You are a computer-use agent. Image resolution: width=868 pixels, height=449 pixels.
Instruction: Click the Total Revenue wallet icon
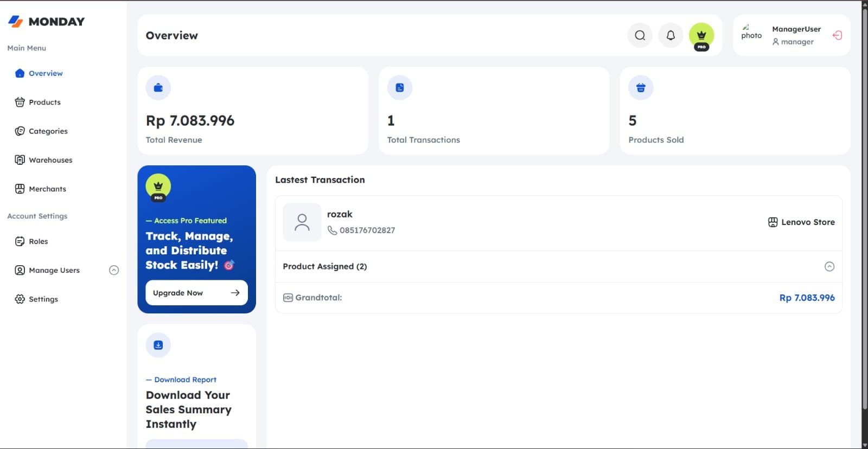[158, 88]
